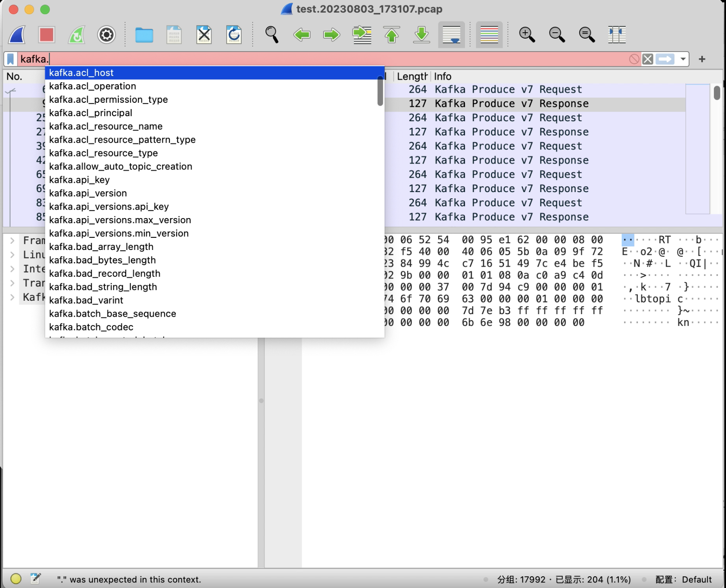Click the lbtopi ASCII text in bytes pane

click(653, 299)
